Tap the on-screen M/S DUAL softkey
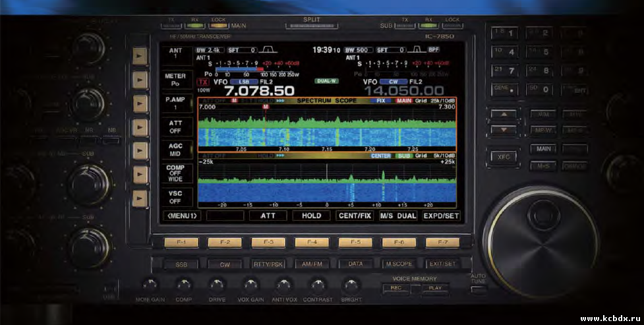 [398, 216]
